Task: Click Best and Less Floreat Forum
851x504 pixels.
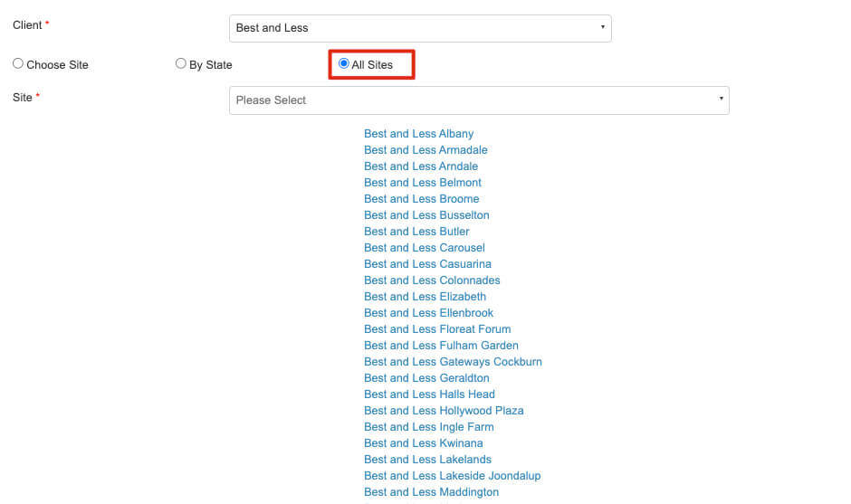Action: tap(437, 328)
